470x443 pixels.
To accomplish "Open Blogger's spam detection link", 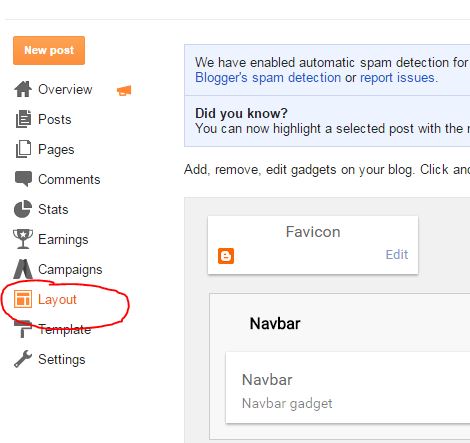I will (268, 78).
